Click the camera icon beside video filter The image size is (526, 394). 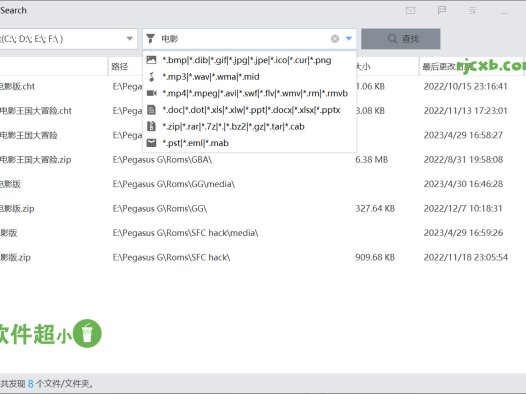(x=152, y=93)
